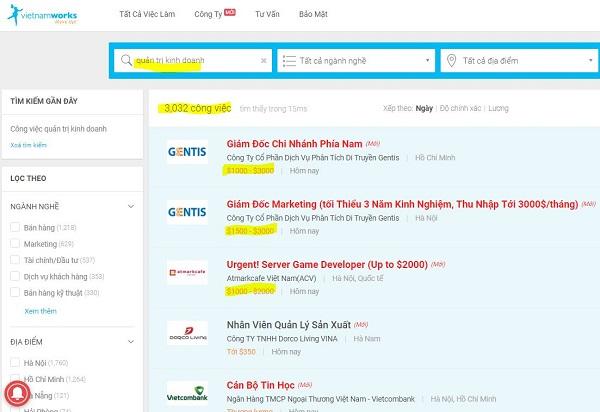Click Công TY TNHH Dorco Living VINA
The height and width of the screenshot is (412, 600).
click(x=282, y=339)
